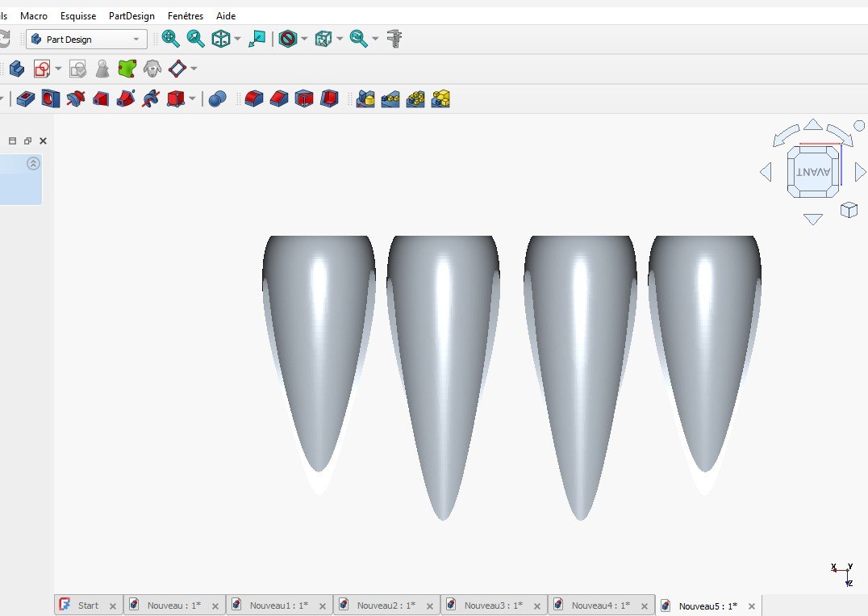Expand the draw style dropdown arrow
The image size is (868, 616).
pos(305,40)
